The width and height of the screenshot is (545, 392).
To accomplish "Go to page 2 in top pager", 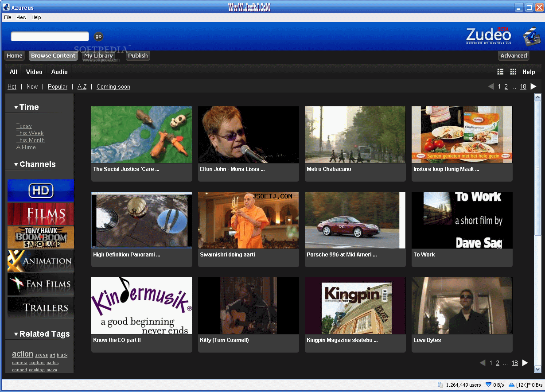I will point(506,87).
